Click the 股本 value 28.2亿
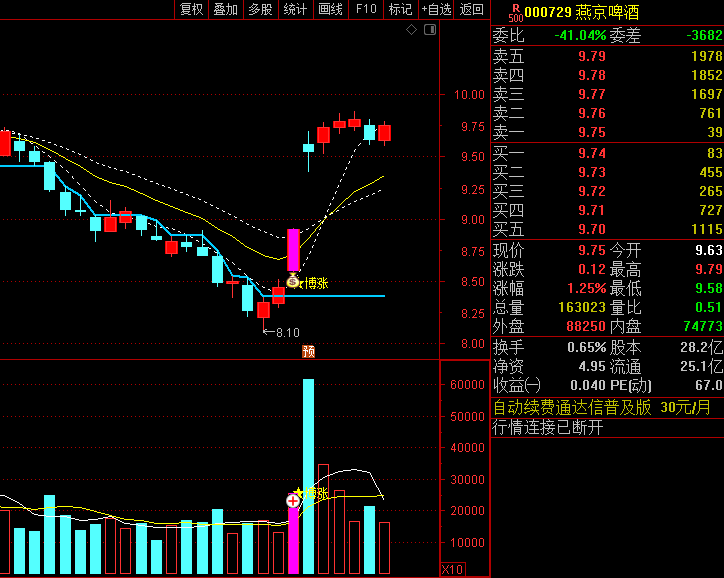 click(701, 348)
